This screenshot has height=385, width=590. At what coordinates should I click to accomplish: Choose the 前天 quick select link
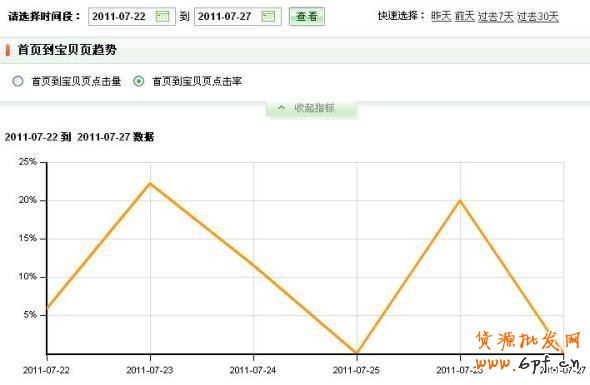465,16
